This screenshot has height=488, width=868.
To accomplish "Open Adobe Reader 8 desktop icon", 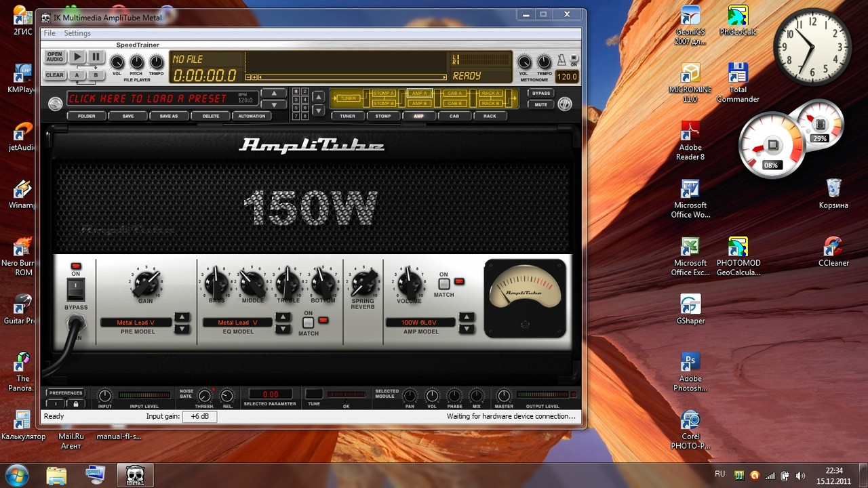I will pyautogui.click(x=690, y=140).
